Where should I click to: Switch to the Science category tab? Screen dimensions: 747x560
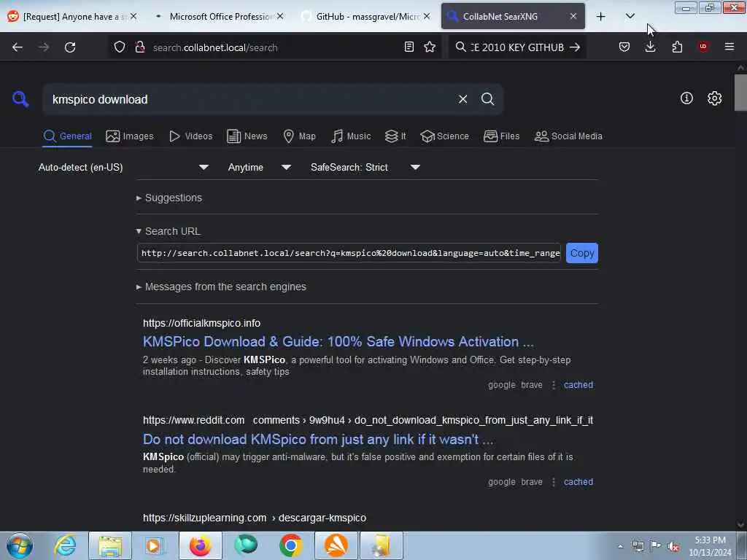444,136
